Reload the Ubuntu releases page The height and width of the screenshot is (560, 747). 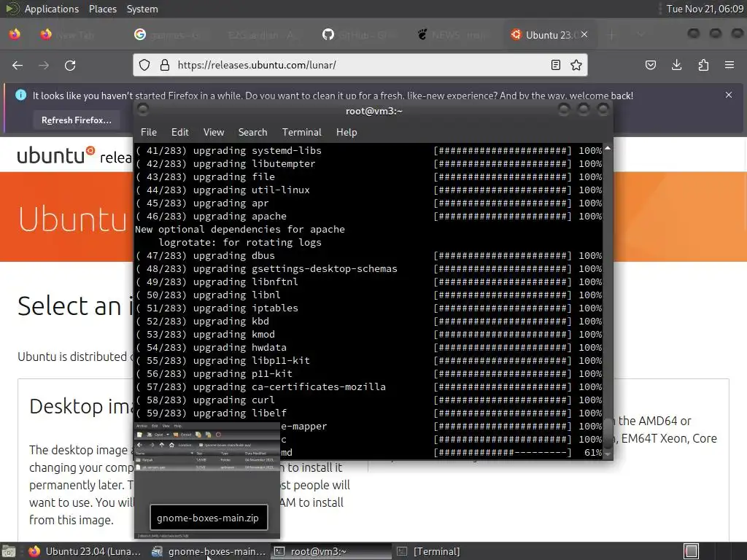[x=70, y=65]
